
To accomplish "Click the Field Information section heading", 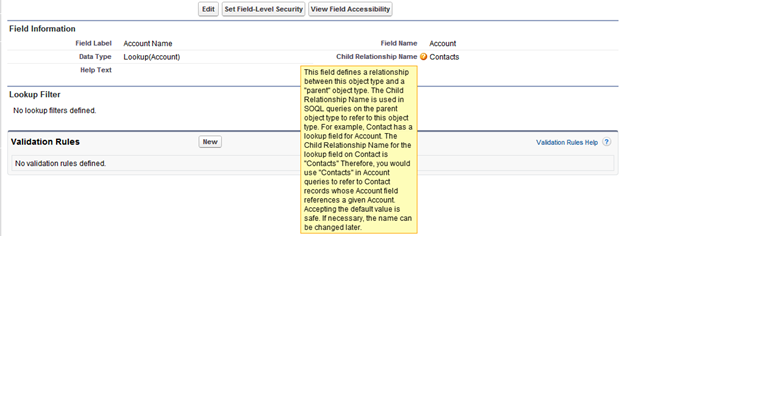I will pyautogui.click(x=42, y=29).
